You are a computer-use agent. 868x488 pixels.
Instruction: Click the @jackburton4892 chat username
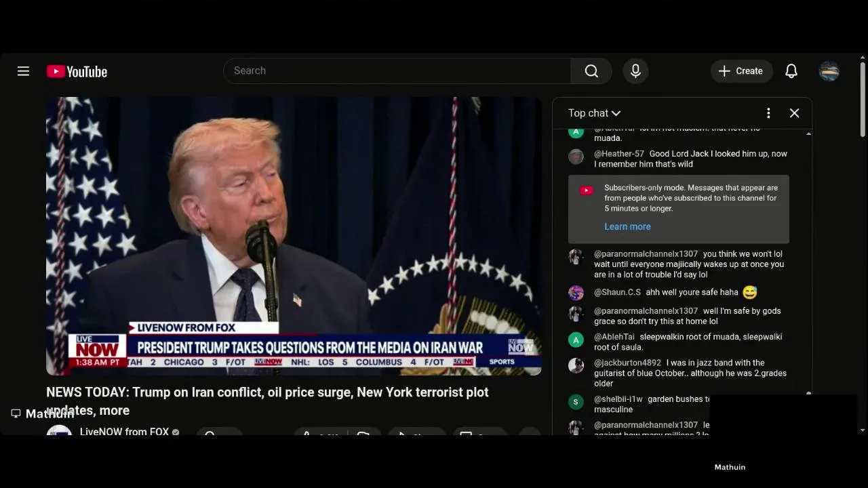627,363
